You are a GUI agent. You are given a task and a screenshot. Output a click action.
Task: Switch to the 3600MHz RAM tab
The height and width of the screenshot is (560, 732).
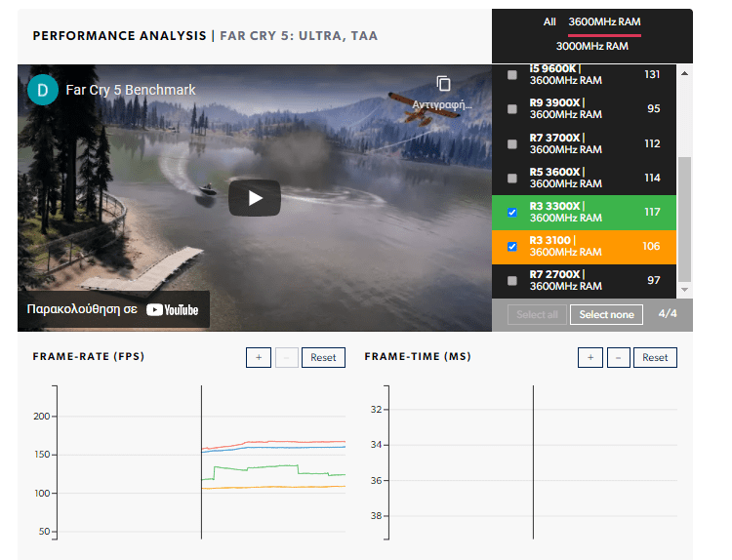pyautogui.click(x=604, y=21)
